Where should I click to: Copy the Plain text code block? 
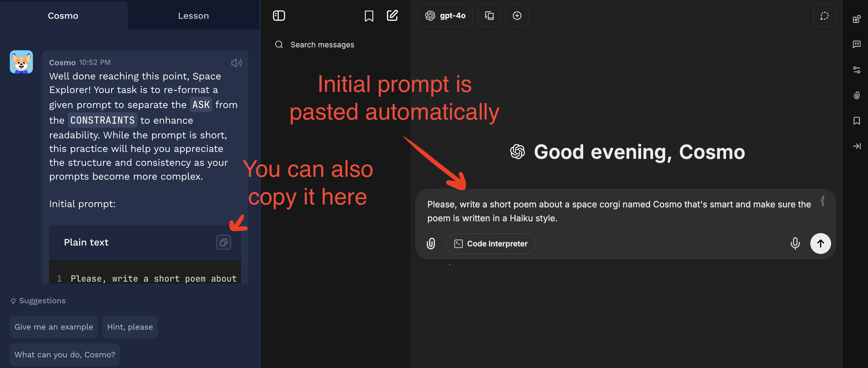click(x=223, y=242)
